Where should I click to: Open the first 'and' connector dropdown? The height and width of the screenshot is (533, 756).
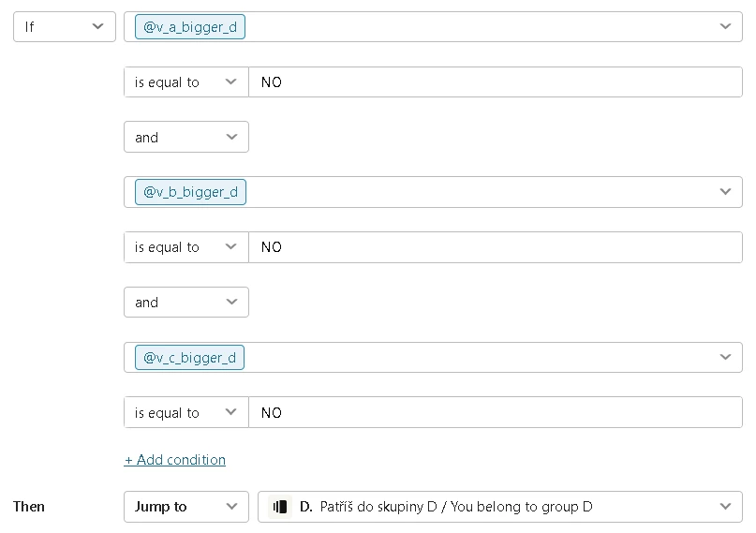click(185, 138)
